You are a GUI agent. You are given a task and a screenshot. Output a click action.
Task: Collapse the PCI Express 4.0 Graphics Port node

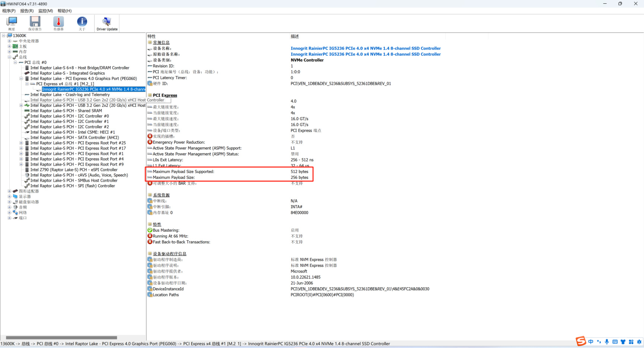click(21, 79)
